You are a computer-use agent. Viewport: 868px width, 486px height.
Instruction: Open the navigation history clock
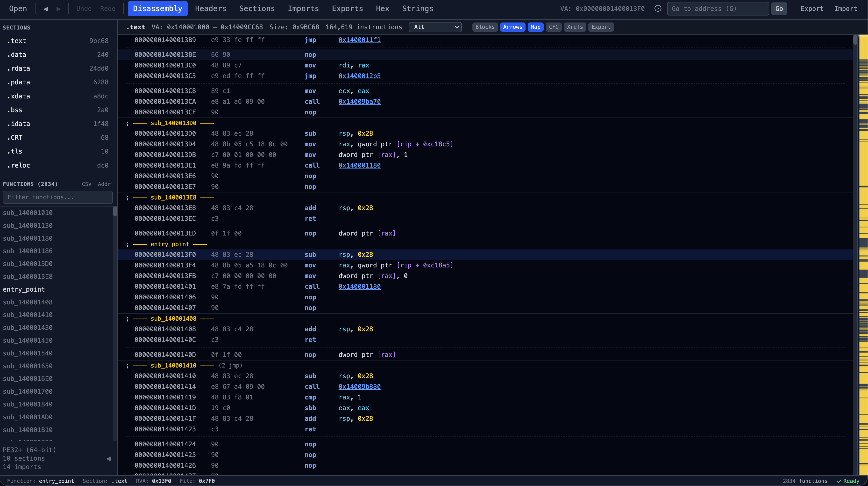tap(658, 8)
